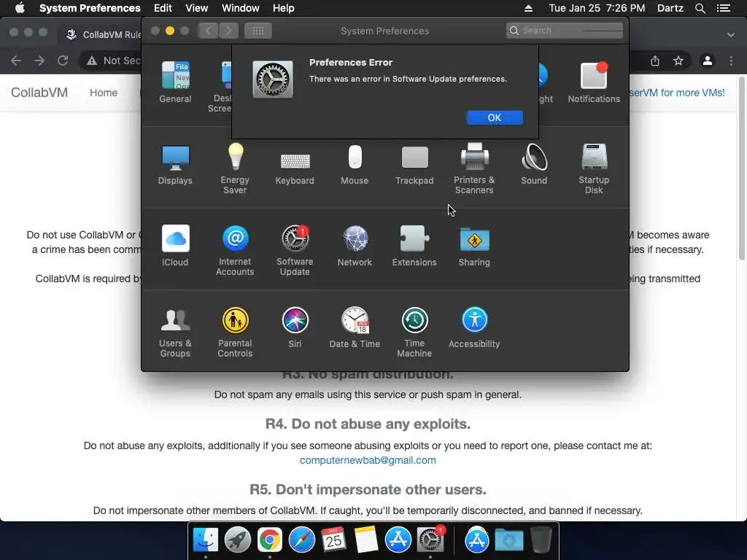Bookmark the page with Chrome's star icon

tap(678, 61)
